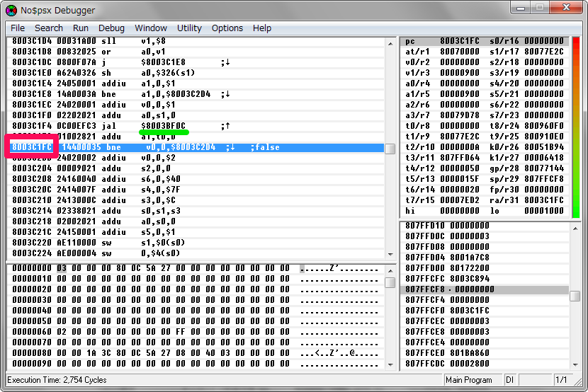This screenshot has height=392, width=588.
Task: Select addiu s6,0,$40 row
Action: point(196,179)
